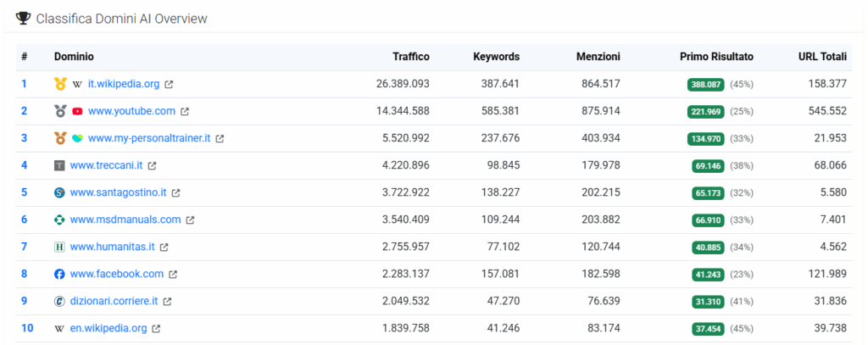Select the keywords value 47.270
Image resolution: width=868 pixels, height=345 pixels.
pyautogui.click(x=502, y=301)
